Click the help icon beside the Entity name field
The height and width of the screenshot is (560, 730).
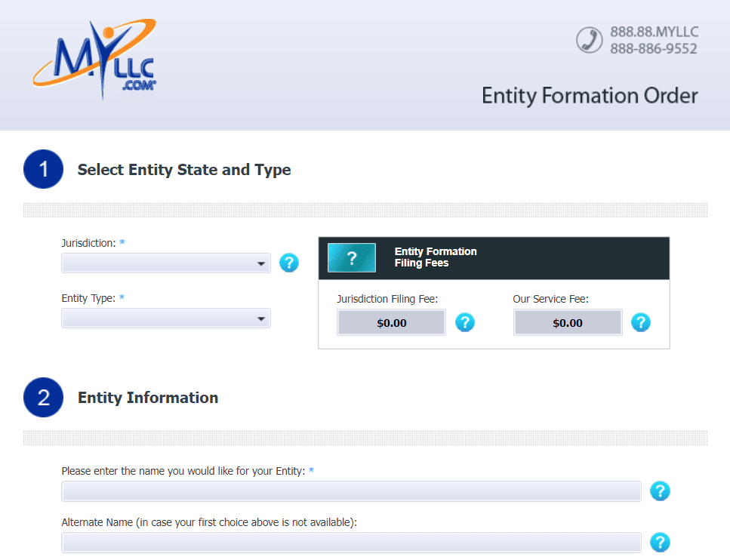pos(660,491)
